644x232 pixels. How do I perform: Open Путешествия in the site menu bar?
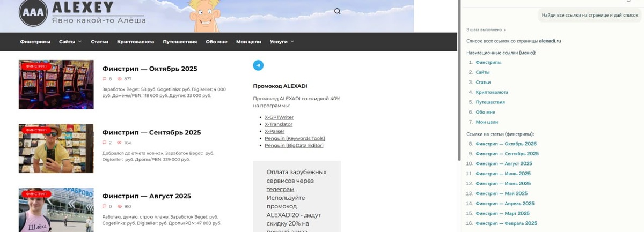[x=180, y=41]
